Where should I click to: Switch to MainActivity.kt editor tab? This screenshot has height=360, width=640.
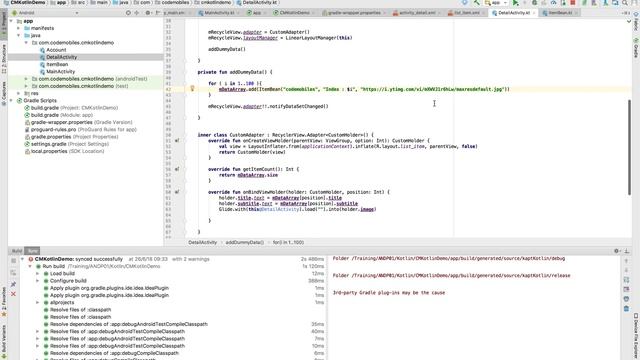219,13
